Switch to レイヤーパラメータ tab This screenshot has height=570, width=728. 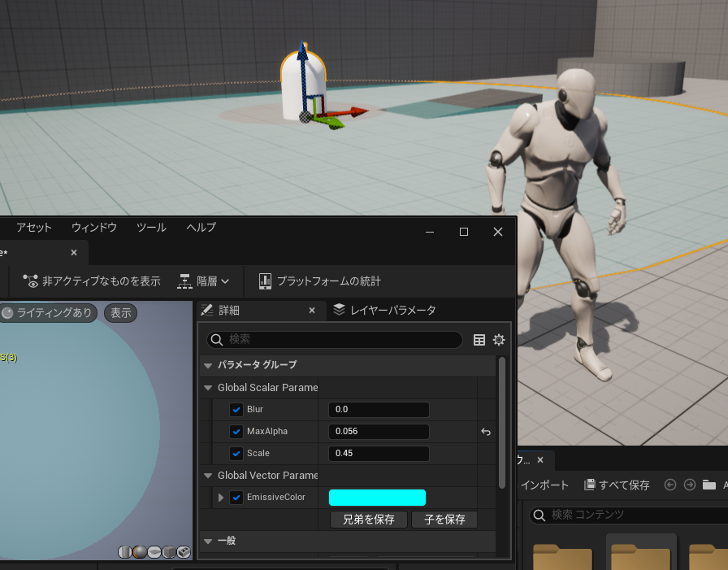(384, 310)
